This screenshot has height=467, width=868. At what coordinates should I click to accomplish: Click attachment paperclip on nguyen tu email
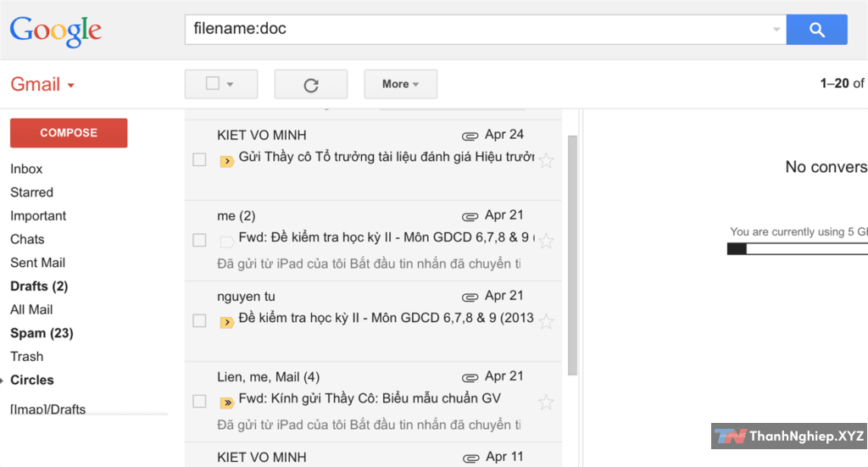(470, 297)
